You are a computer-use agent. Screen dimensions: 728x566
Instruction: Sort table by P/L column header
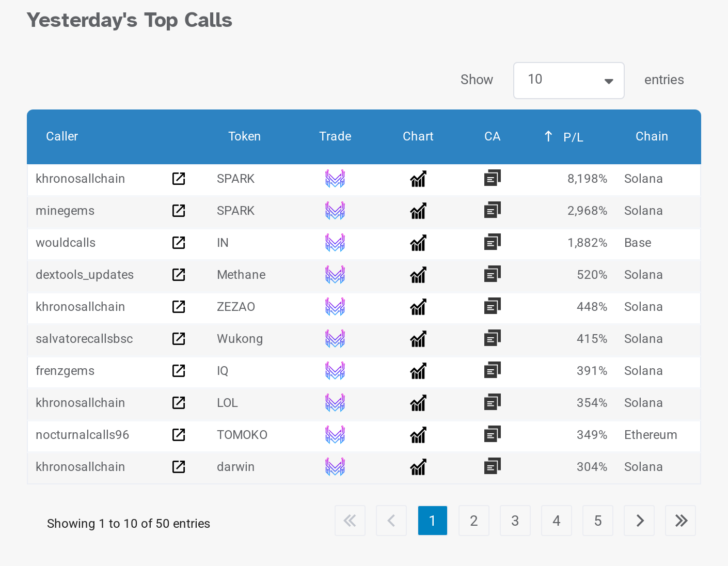point(573,137)
